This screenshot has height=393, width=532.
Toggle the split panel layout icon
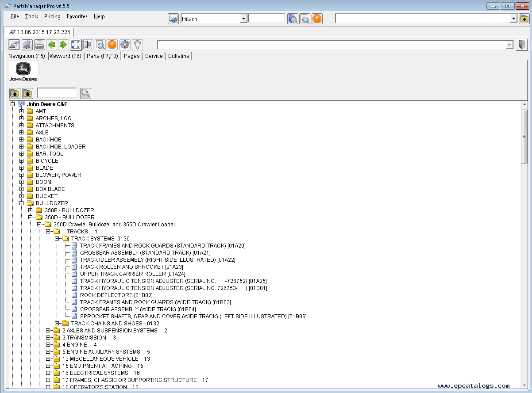click(x=88, y=45)
